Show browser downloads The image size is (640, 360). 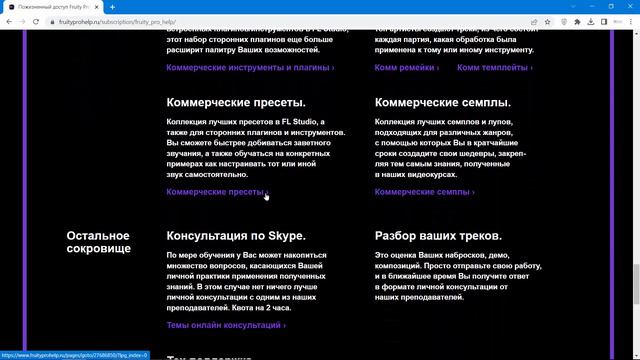591,22
